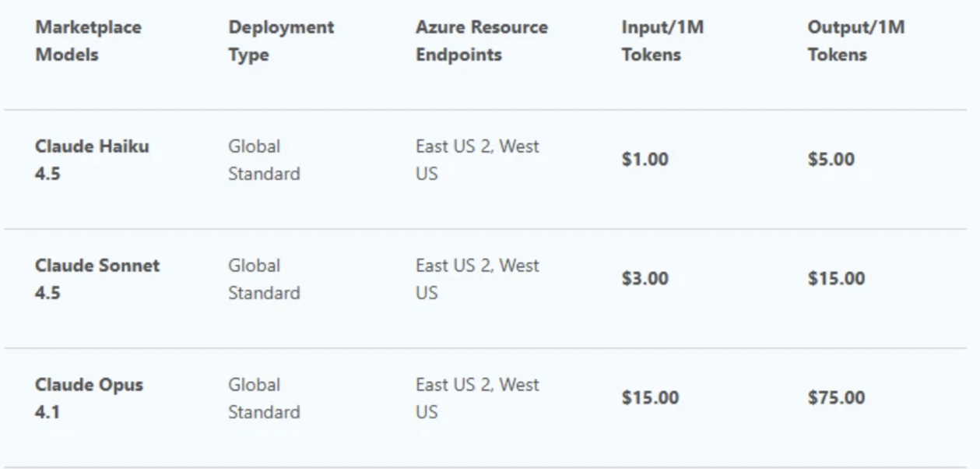Viewport: 980px width, 469px height.
Task: Select the Claude Sonnet 4.5 model name
Action: pos(97,279)
